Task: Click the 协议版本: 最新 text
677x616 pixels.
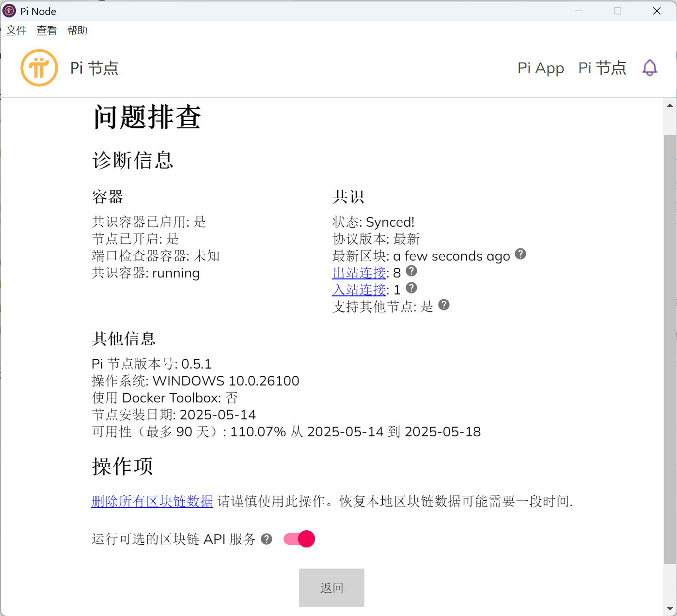Action: pyautogui.click(x=376, y=239)
